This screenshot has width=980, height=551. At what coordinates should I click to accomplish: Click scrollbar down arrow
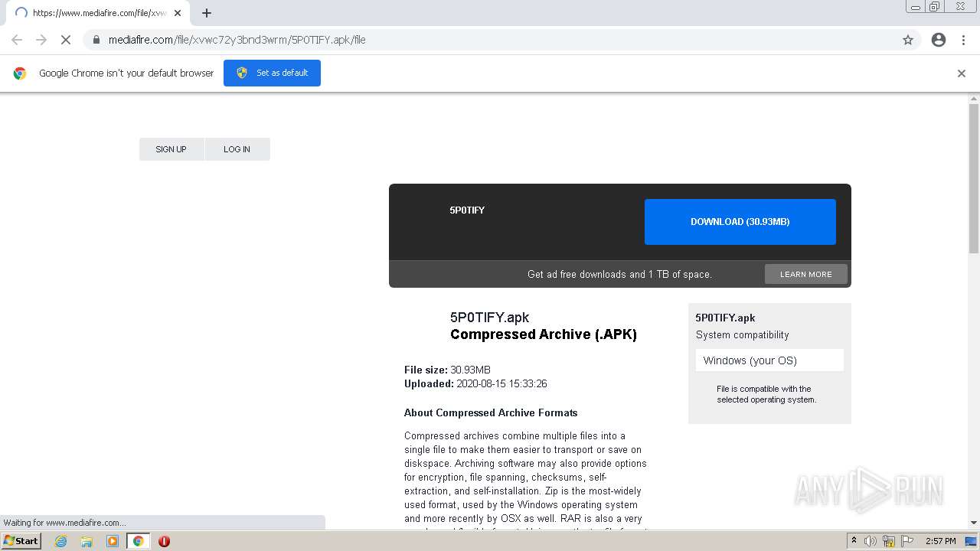point(974,523)
